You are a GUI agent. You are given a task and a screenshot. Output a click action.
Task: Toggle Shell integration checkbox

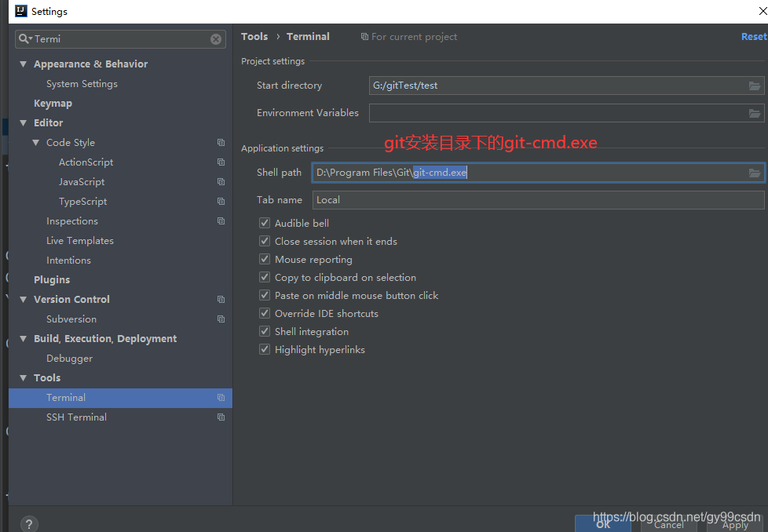point(265,332)
